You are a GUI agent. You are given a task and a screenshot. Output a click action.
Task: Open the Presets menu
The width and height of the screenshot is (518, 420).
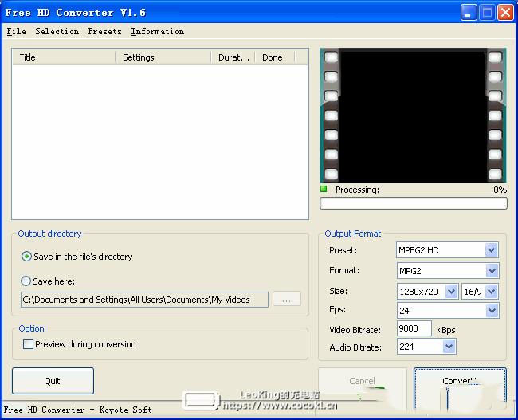[x=104, y=31]
